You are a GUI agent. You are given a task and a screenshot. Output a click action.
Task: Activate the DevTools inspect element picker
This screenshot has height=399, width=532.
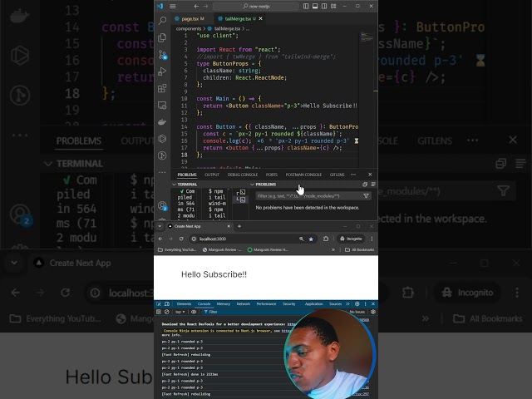(159, 304)
